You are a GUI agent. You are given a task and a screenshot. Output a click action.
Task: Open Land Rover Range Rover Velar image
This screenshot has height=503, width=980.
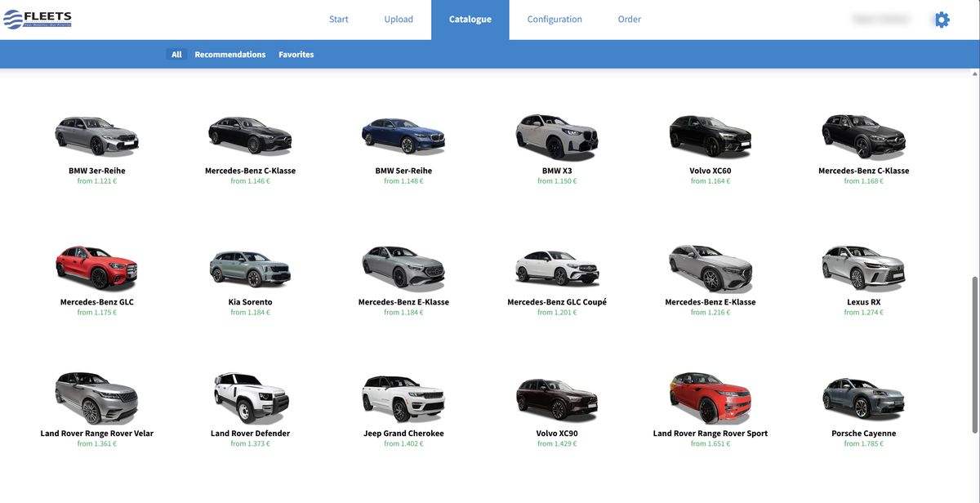[x=97, y=398]
